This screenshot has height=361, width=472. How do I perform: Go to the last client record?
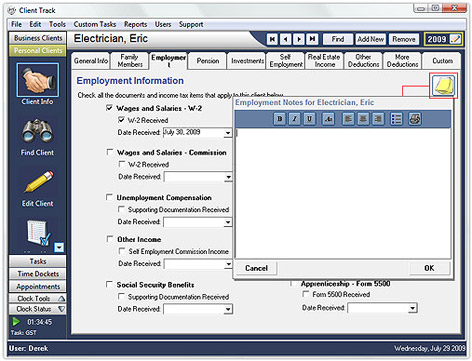pos(312,39)
